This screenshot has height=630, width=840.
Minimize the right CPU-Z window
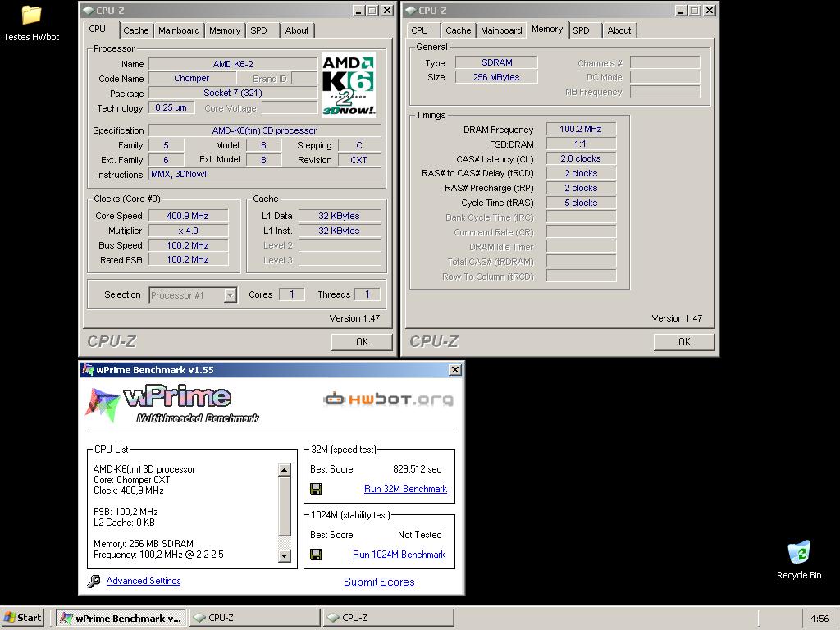pos(681,10)
